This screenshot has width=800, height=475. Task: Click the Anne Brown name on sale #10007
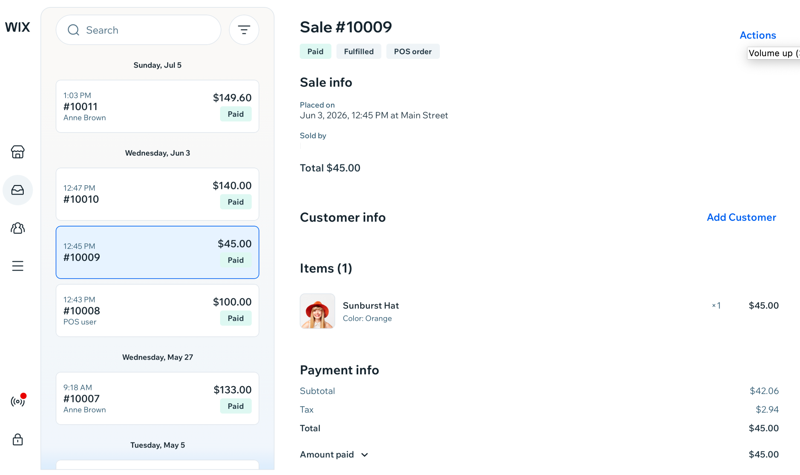click(x=85, y=410)
